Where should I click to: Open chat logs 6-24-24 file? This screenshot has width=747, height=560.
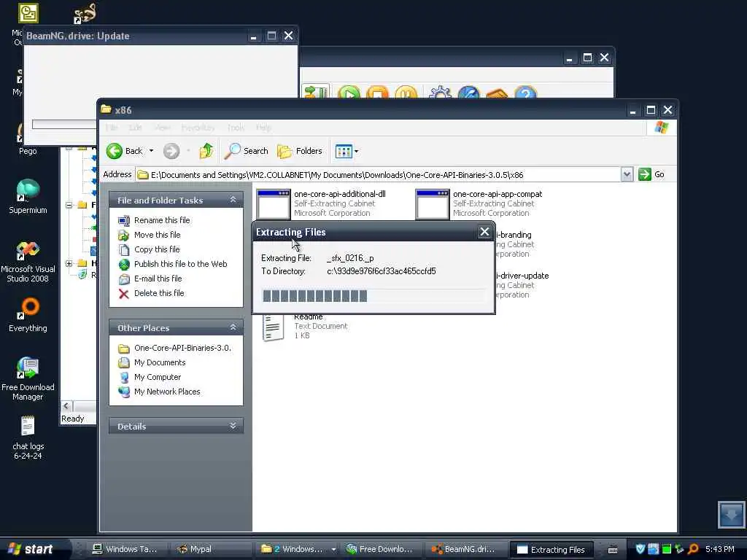pos(28,437)
